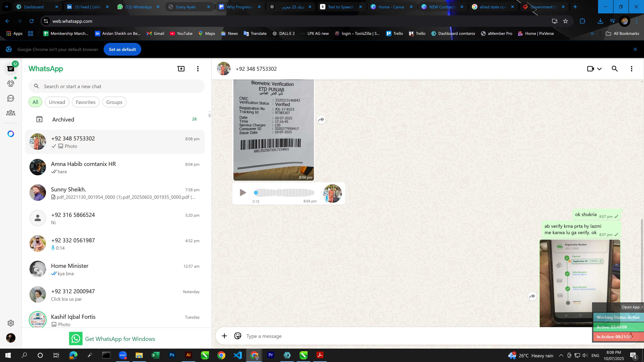The image size is (644, 362).
Task: Switch to the Home - Canva tab
Action: click(391, 7)
